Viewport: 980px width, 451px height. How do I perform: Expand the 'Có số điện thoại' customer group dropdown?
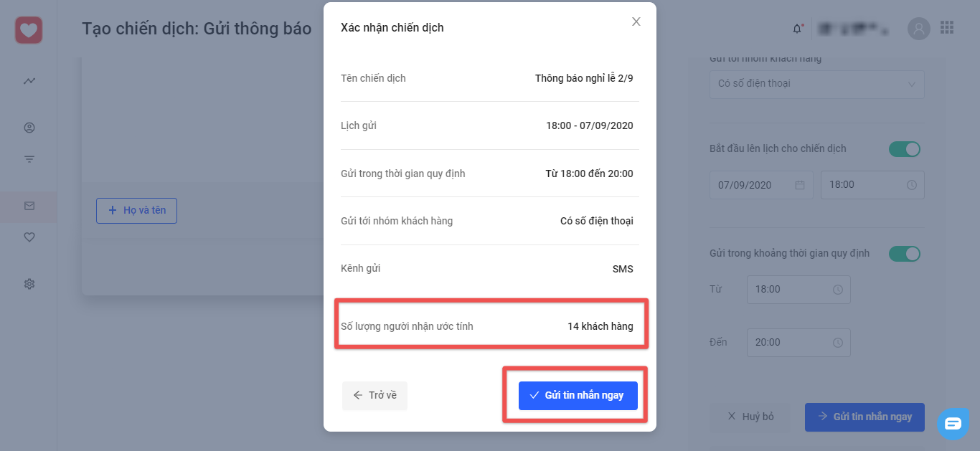(x=817, y=84)
